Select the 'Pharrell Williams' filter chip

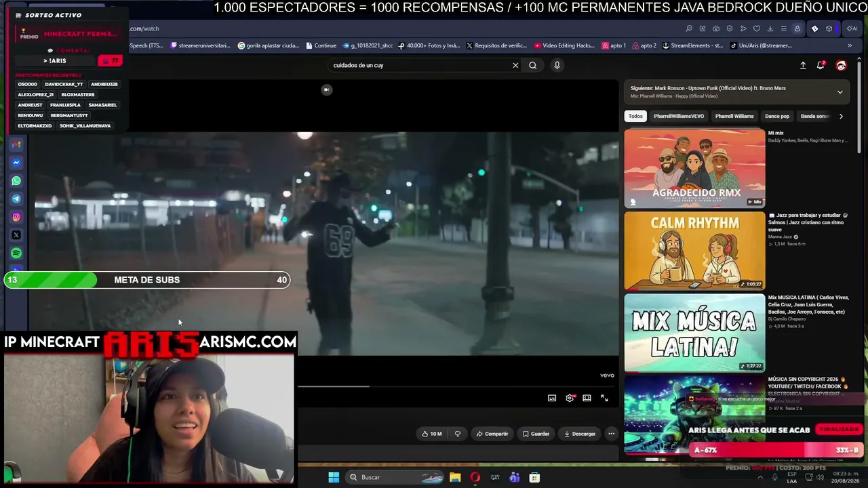pos(734,116)
